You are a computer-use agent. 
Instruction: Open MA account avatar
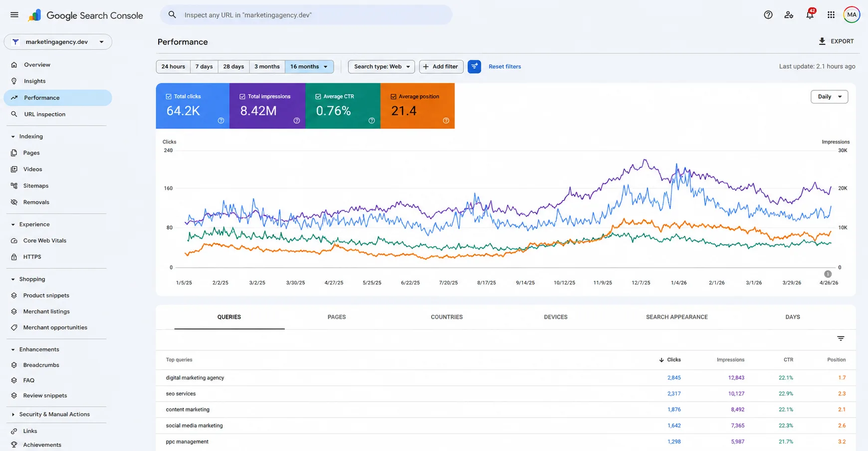(x=852, y=15)
